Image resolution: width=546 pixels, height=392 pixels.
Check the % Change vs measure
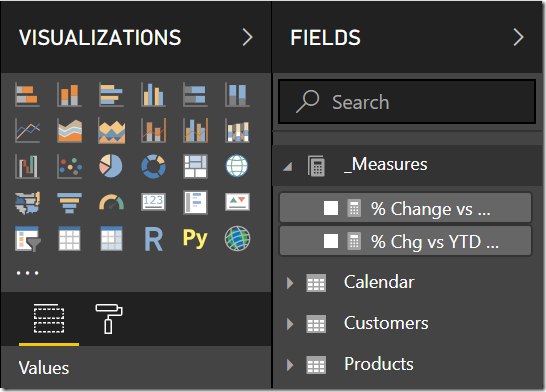point(331,208)
